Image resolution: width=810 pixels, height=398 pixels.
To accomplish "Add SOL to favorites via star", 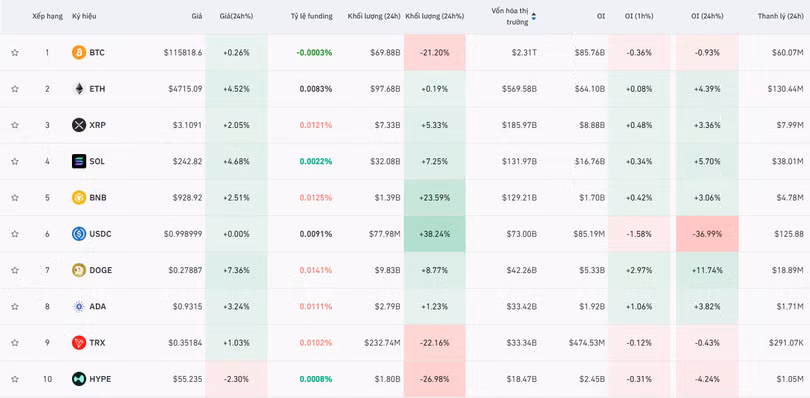I will (15, 161).
